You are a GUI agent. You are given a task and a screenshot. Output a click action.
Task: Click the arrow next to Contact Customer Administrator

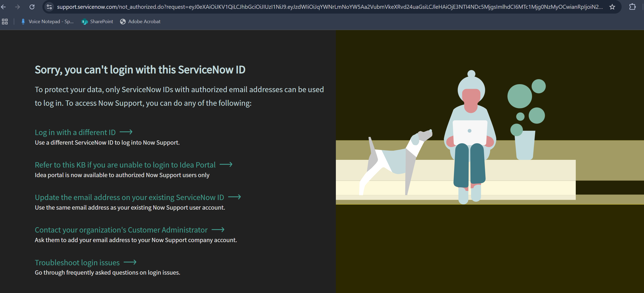pyautogui.click(x=218, y=230)
